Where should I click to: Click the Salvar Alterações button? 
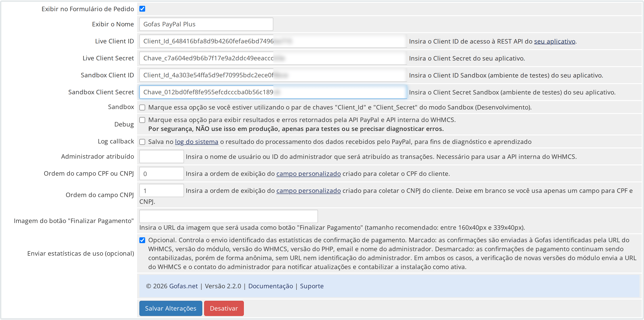(x=171, y=308)
